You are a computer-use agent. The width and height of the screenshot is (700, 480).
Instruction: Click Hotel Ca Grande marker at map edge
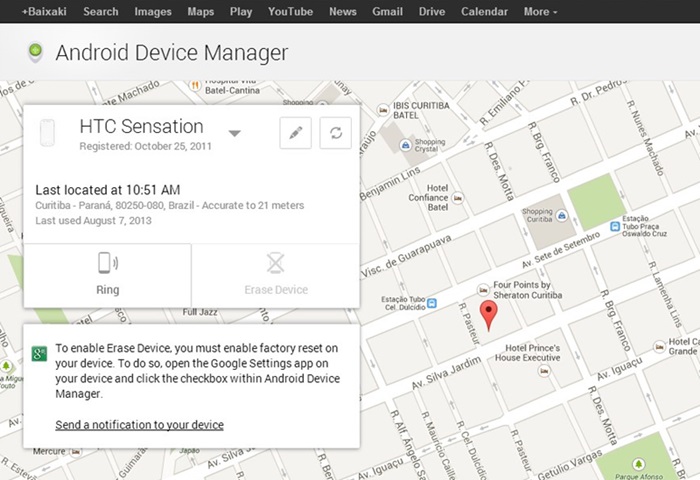(x=659, y=346)
